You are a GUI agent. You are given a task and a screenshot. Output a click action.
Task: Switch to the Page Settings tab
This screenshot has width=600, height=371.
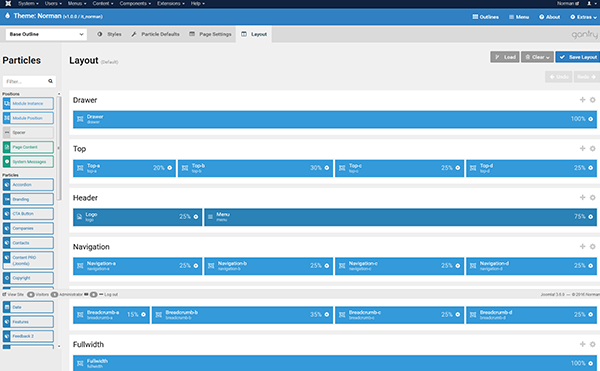coord(210,34)
